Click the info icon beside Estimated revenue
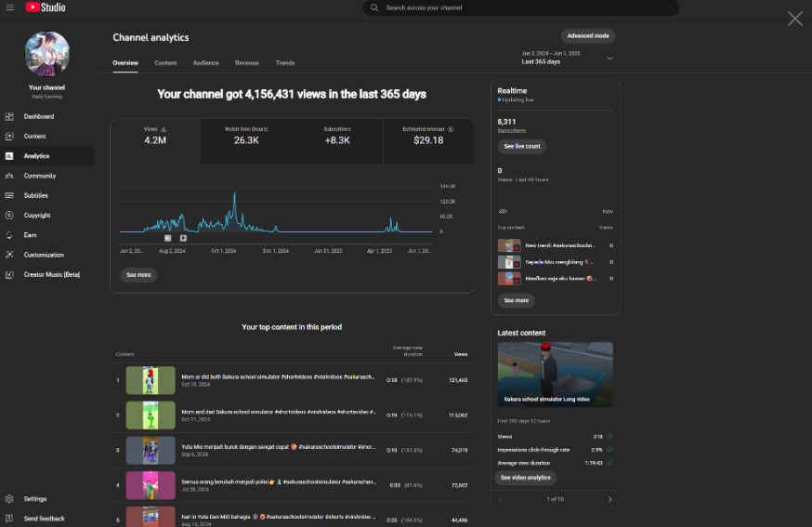 451,129
